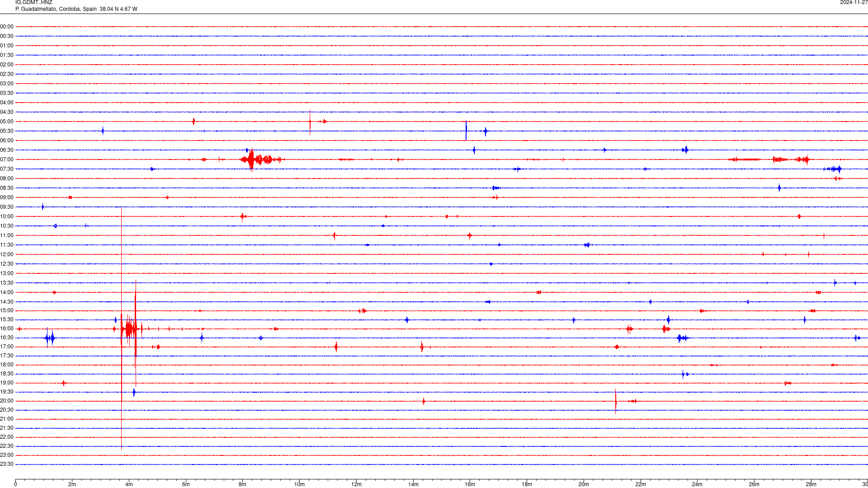
Task: Select the 21:00 time row label
Action: click(7, 419)
